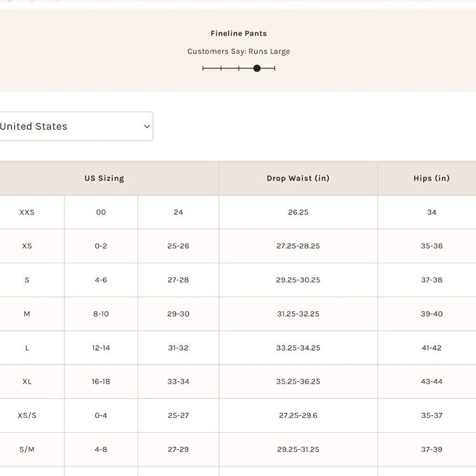
Task: Click the Customers Say: Runs Large text
Action: coord(238,51)
